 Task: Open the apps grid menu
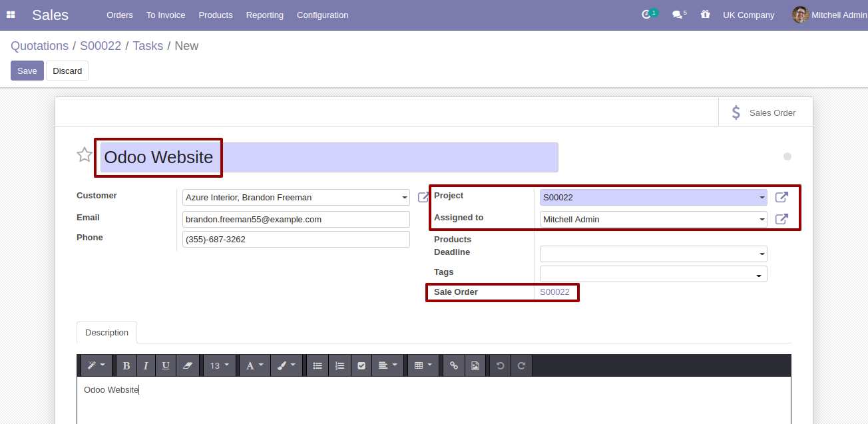11,15
